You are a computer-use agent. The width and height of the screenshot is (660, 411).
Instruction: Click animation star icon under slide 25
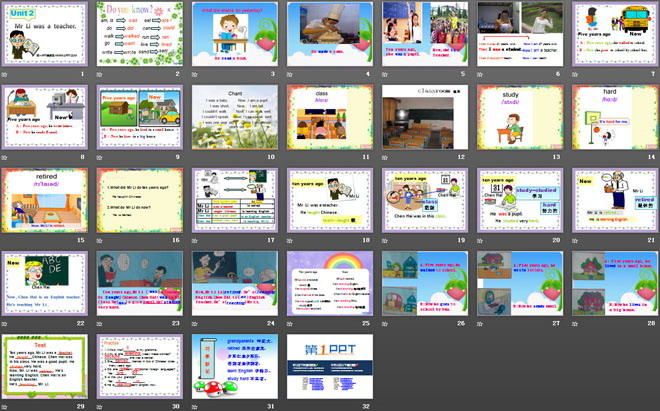(290, 324)
